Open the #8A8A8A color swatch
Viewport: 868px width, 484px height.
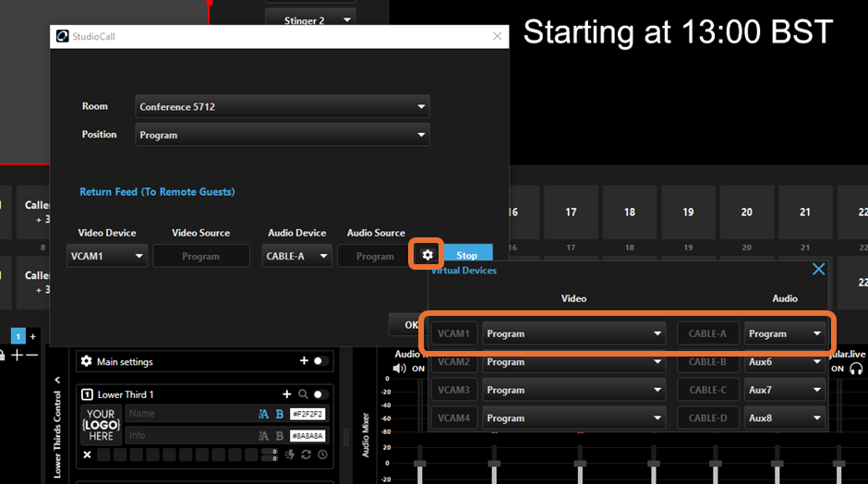click(307, 436)
